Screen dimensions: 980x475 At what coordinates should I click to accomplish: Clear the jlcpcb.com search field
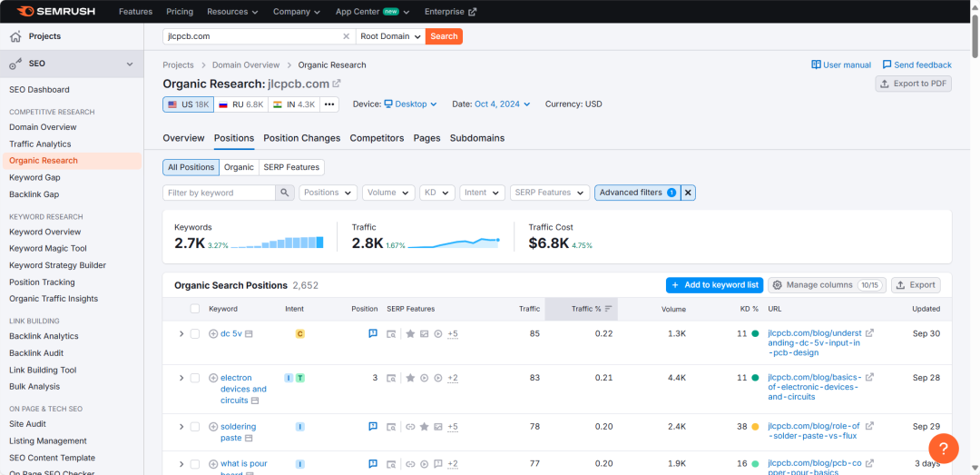pyautogui.click(x=347, y=36)
